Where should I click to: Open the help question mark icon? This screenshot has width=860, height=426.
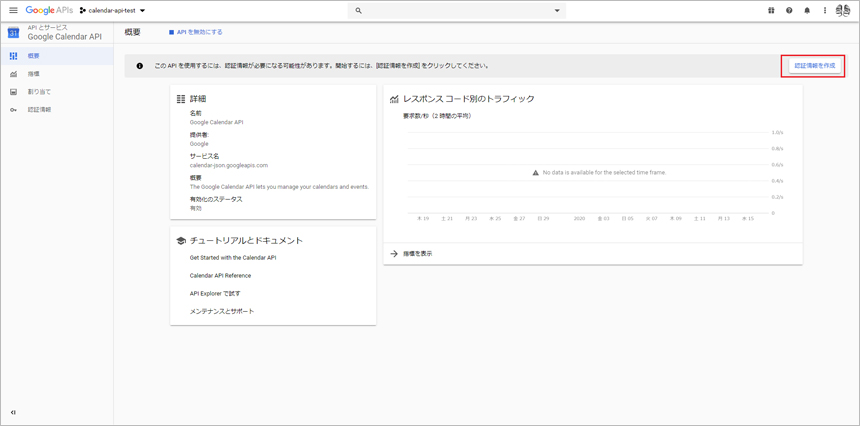pyautogui.click(x=789, y=10)
